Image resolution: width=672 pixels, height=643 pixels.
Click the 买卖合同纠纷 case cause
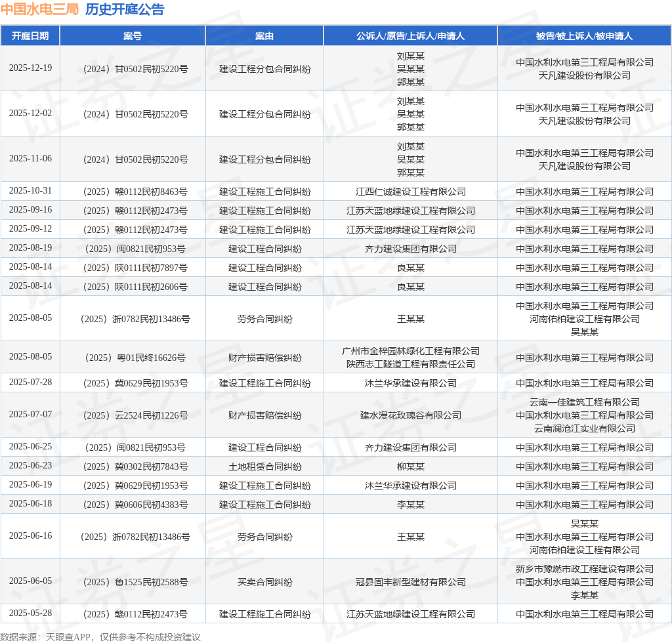(265, 582)
